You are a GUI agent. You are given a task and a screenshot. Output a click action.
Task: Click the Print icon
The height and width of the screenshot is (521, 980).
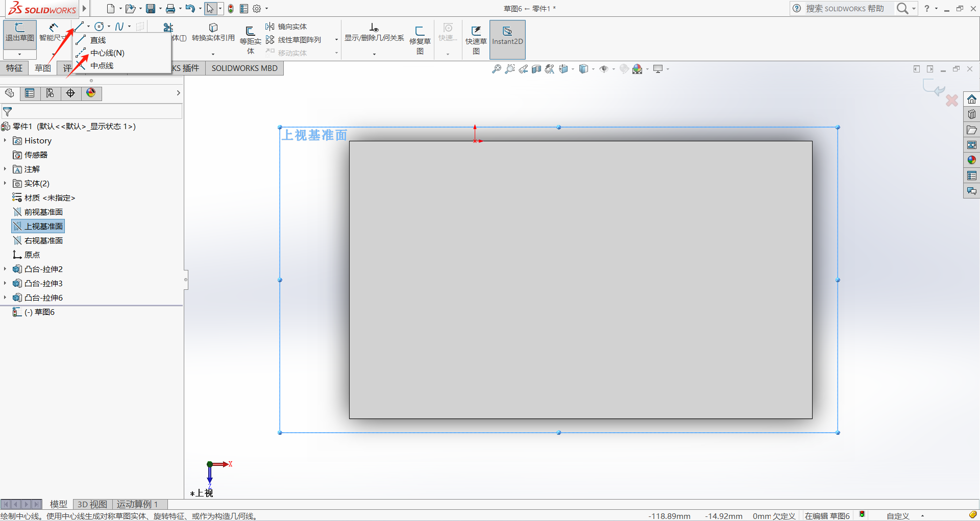click(170, 9)
